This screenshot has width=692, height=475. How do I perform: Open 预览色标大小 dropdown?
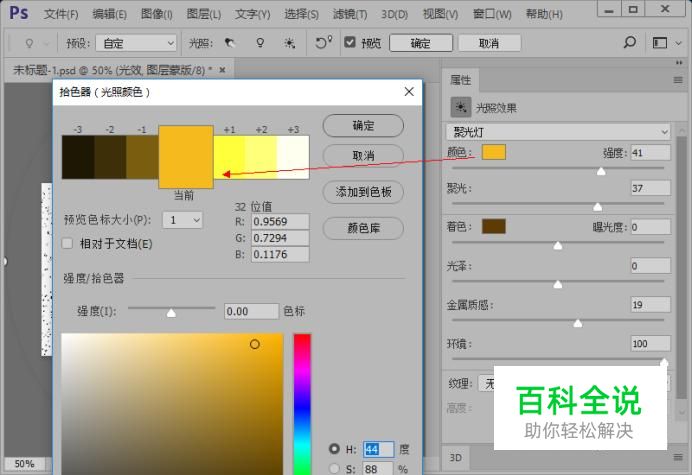coord(183,220)
